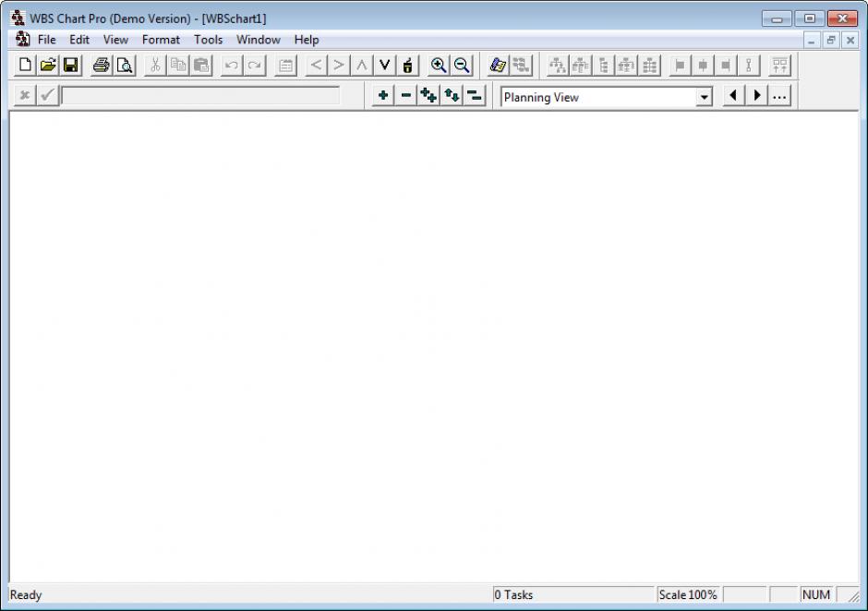The image size is (868, 611).
Task: Save the chart with floppy disk icon
Action: click(71, 66)
